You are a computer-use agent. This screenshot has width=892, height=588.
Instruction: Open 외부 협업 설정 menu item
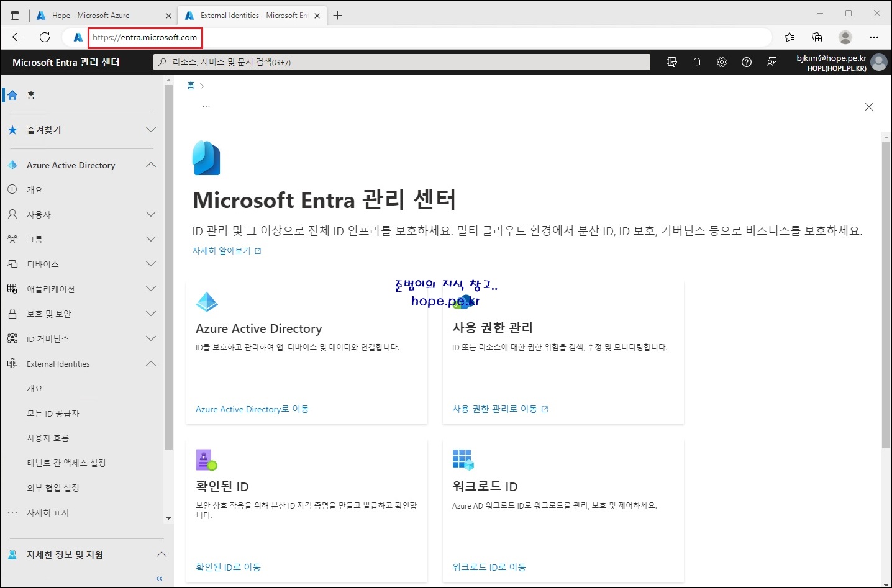[x=53, y=488]
